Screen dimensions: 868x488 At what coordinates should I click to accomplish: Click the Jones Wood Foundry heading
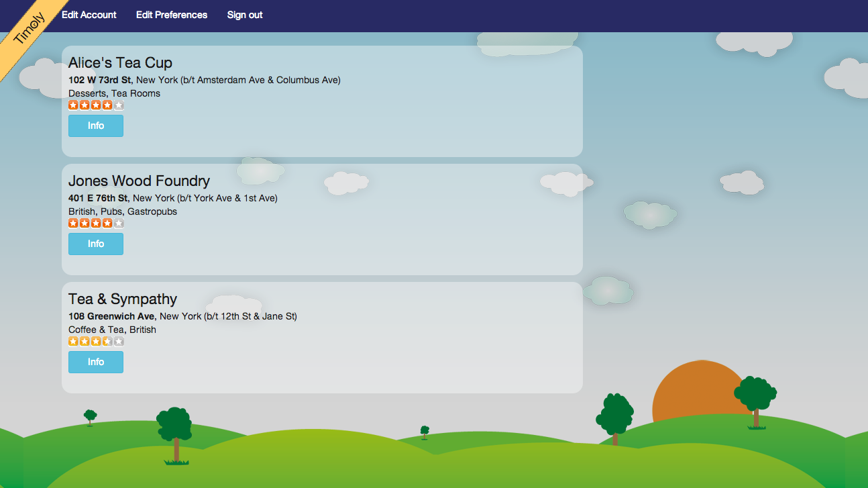pos(139,181)
